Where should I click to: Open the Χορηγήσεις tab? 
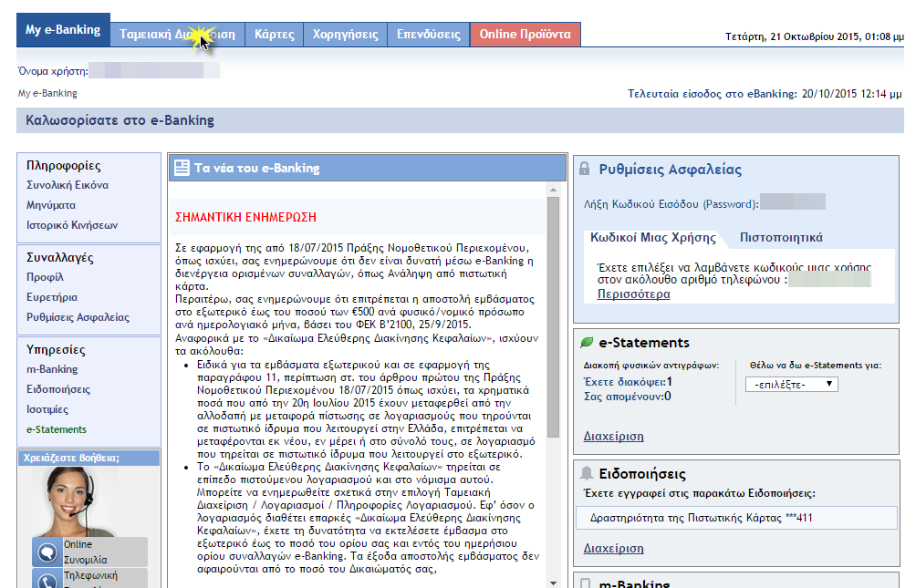(345, 35)
